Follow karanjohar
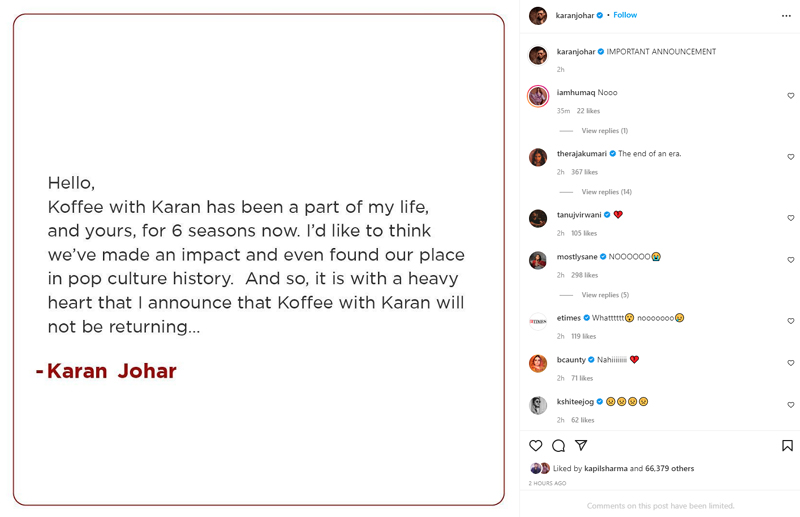The height and width of the screenshot is (517, 800). click(x=625, y=16)
